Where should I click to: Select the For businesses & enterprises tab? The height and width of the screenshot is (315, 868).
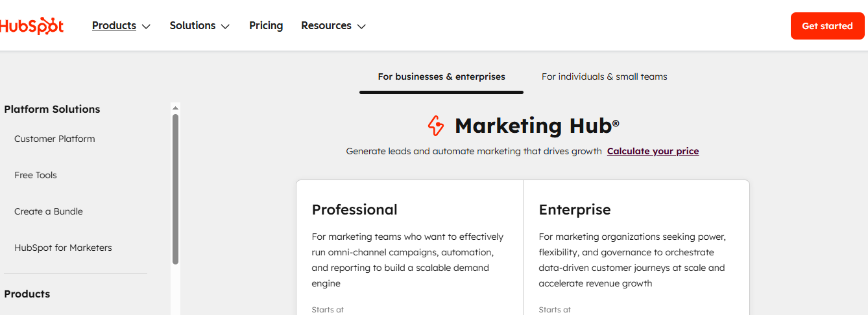pos(441,76)
